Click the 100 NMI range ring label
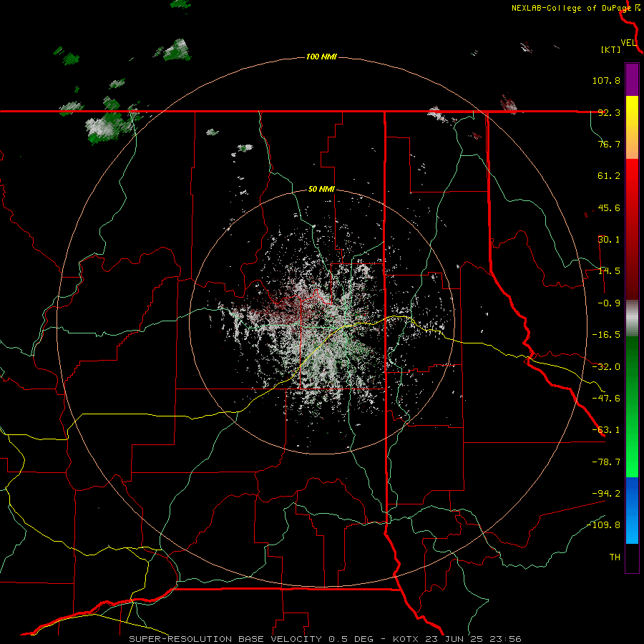Screen dimensions: 644x644 [x=321, y=57]
